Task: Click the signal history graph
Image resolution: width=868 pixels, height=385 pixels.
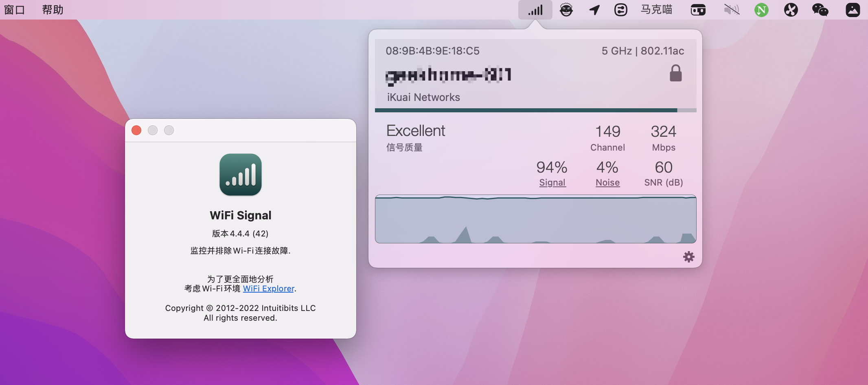Action: click(535, 219)
